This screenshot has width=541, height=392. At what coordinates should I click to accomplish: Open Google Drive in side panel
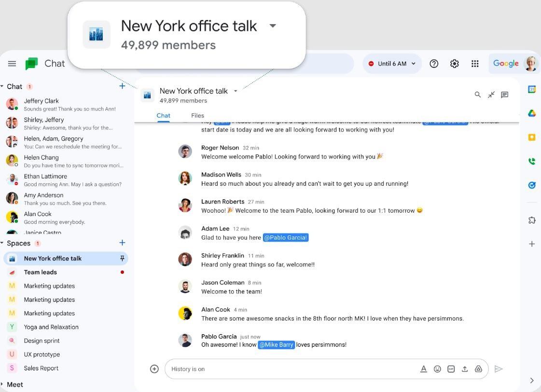point(531,113)
